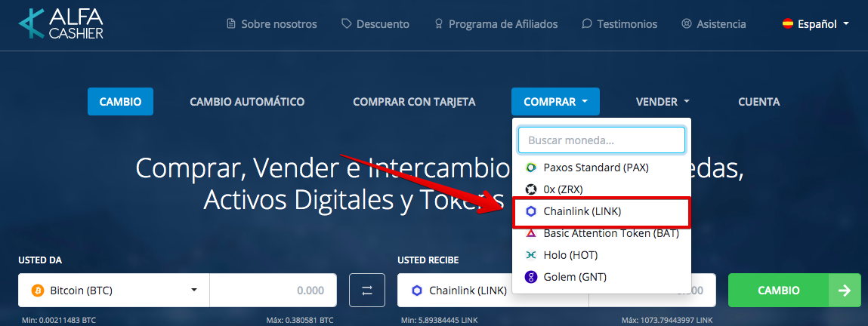Click the Programa de Afiliados badge icon

pos(439,23)
